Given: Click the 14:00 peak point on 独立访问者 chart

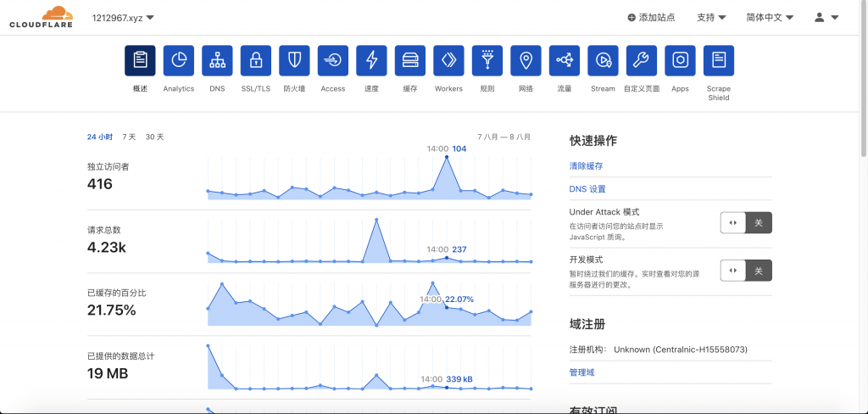Looking at the screenshot, I should [447, 157].
